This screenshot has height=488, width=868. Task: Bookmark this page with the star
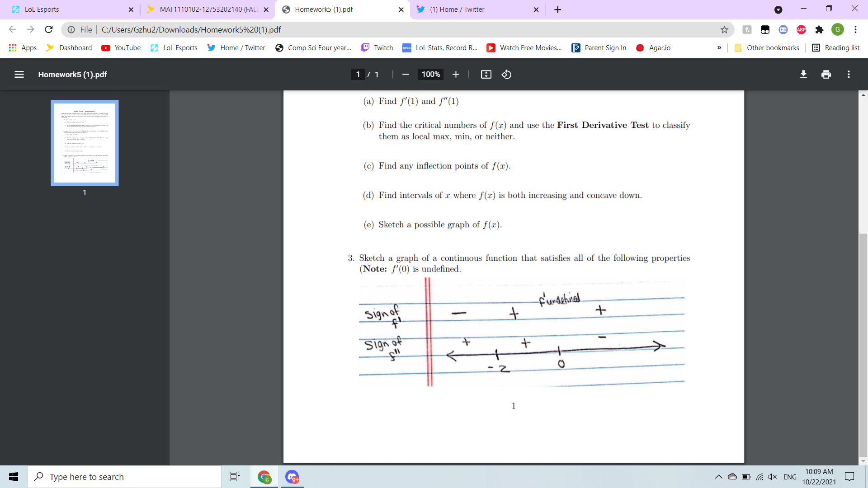724,29
